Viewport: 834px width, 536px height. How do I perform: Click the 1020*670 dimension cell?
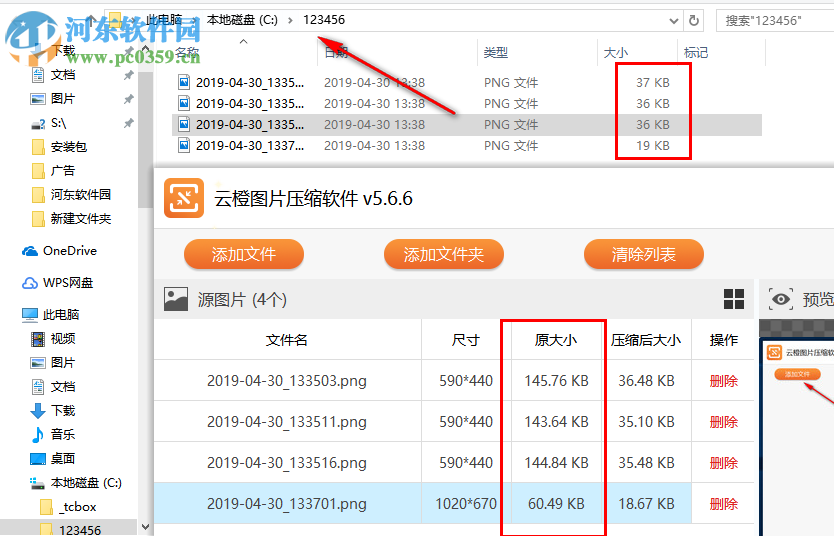(466, 504)
